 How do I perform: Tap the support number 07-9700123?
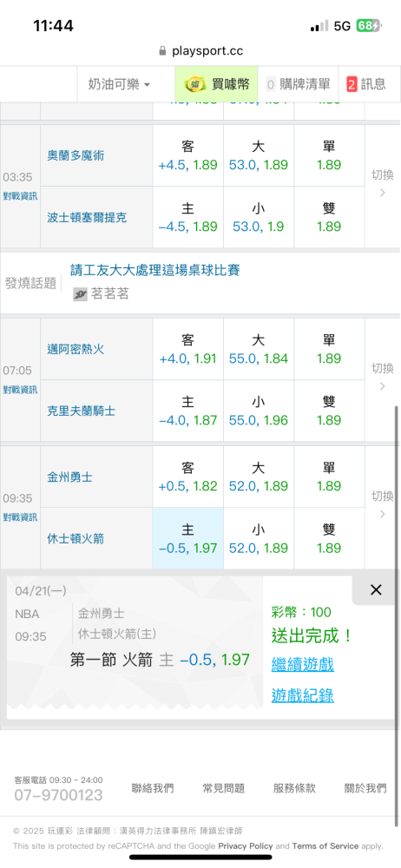coord(59,795)
